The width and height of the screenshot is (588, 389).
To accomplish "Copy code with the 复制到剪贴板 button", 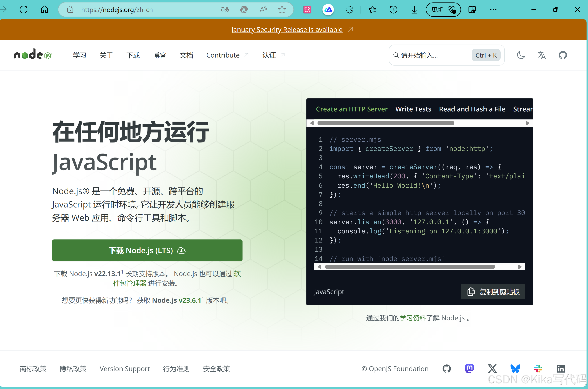I will click(x=493, y=291).
